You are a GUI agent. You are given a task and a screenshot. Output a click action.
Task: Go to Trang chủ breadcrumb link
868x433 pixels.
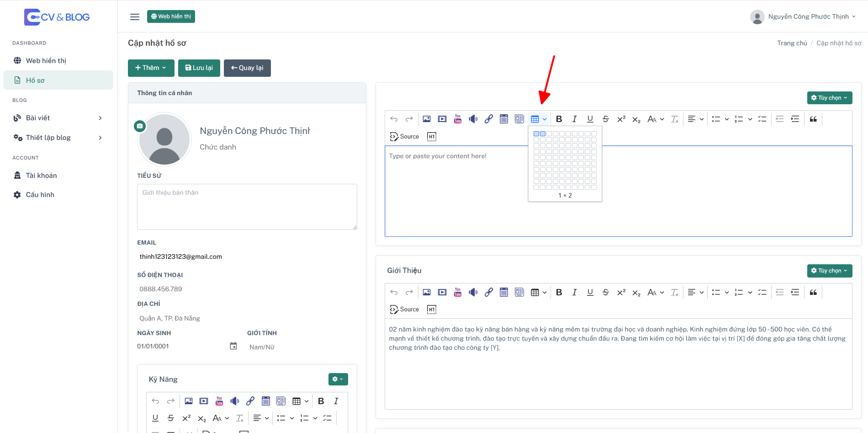[x=792, y=43]
